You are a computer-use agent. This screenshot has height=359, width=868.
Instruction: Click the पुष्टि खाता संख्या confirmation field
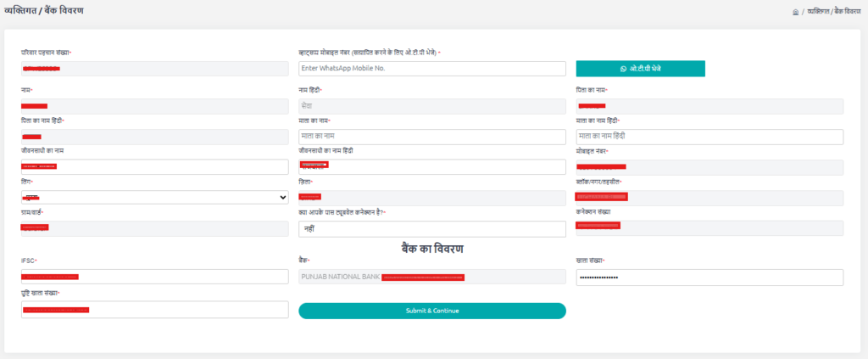(x=155, y=310)
